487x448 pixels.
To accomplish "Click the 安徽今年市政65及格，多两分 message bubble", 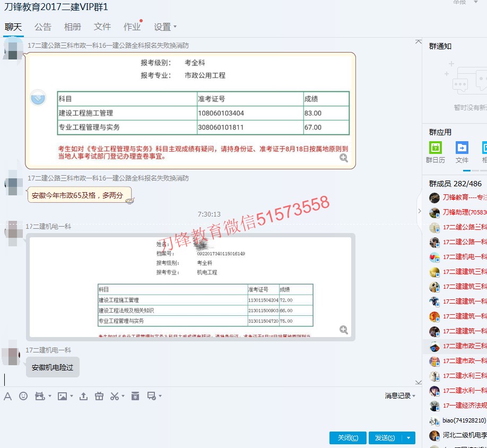I will [x=79, y=195].
